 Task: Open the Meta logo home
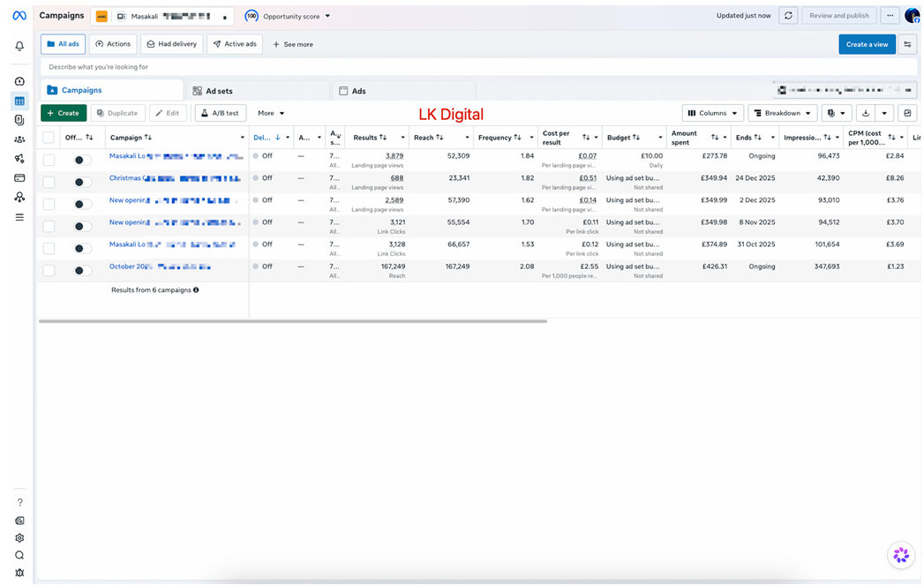(19, 16)
